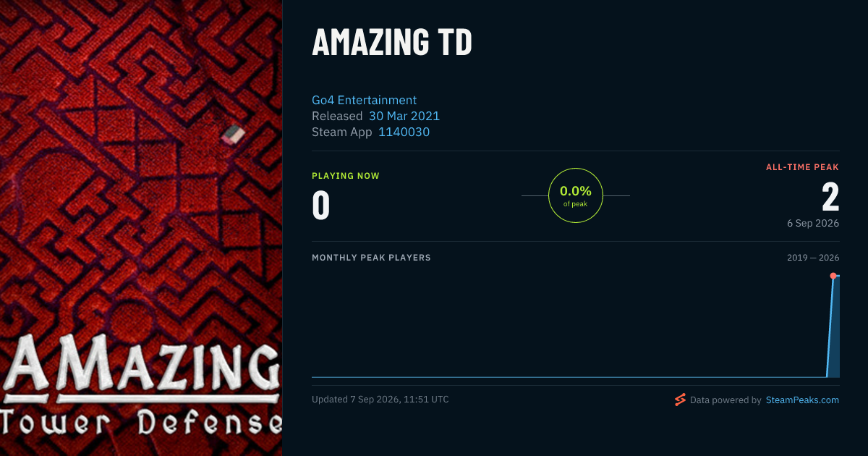This screenshot has width=868, height=456.
Task: Click the Amazing Tower Defense cover art
Action: click(x=141, y=228)
